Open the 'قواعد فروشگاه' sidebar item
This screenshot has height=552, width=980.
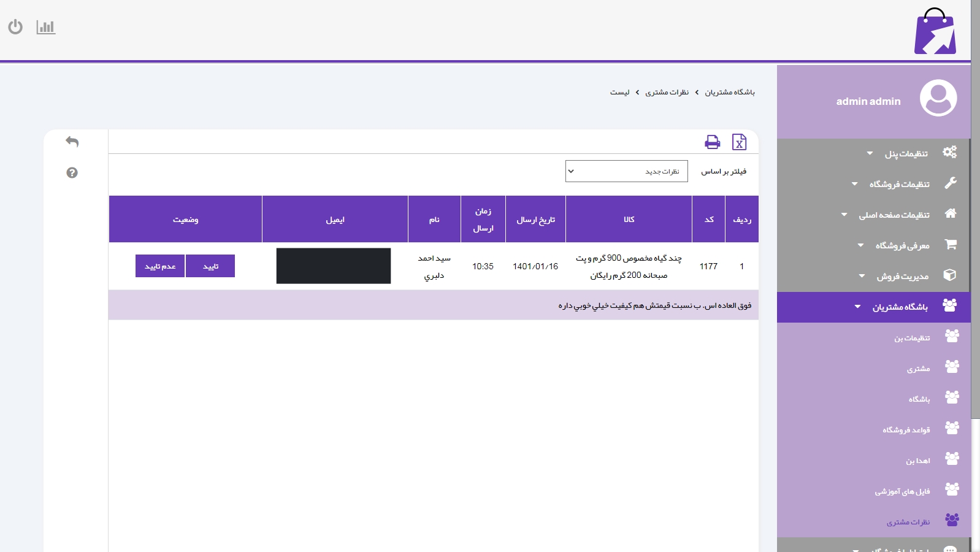coord(906,430)
